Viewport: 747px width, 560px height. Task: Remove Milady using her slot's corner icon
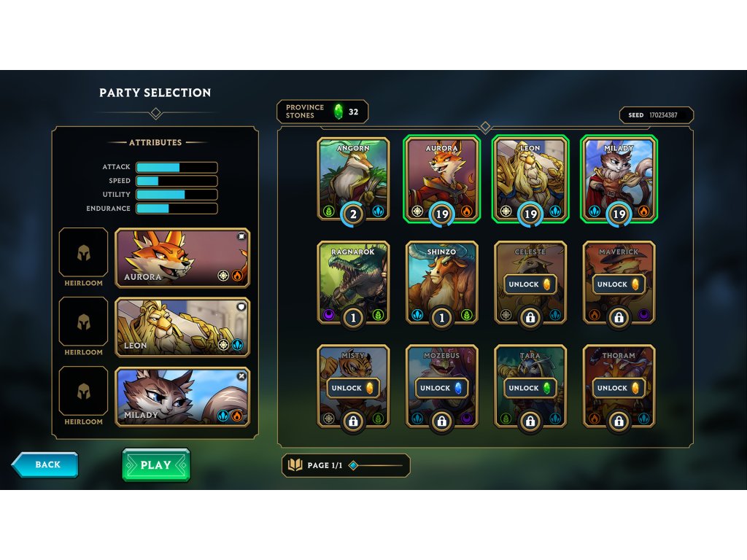click(241, 376)
